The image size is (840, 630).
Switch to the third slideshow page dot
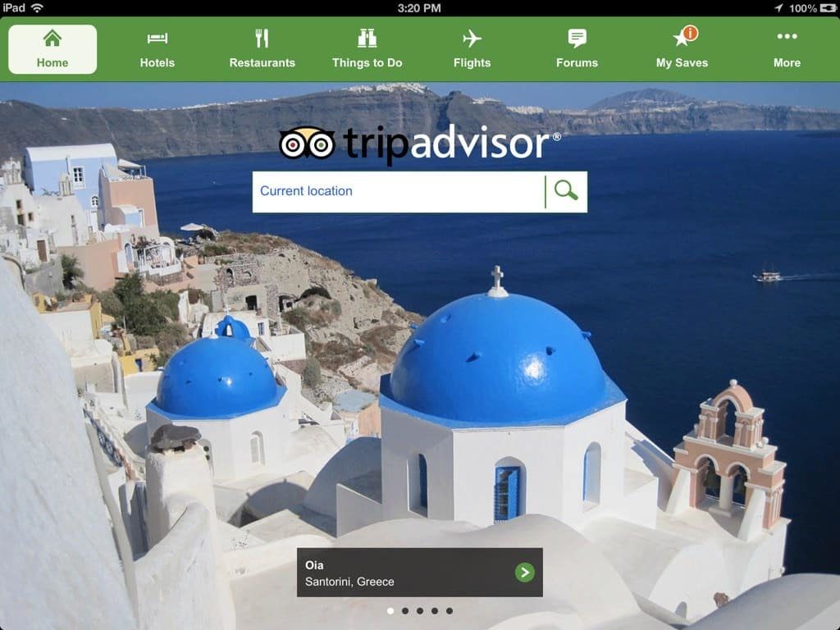[420, 611]
